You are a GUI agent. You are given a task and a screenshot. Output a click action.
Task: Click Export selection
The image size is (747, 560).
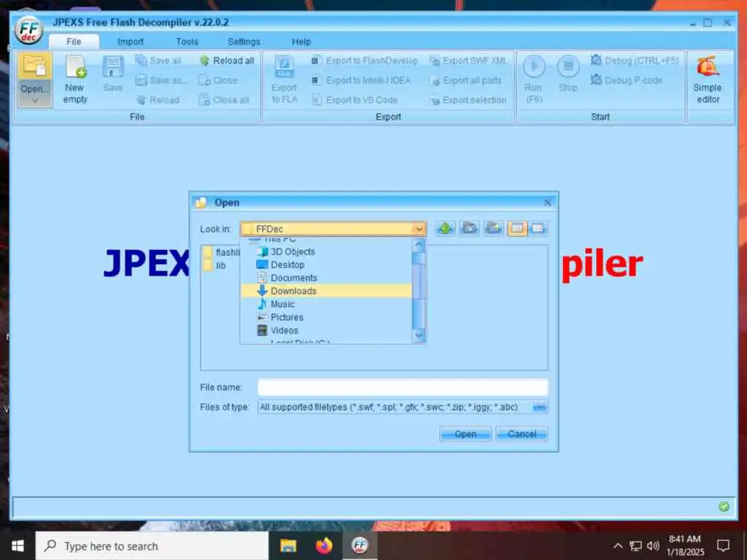(x=468, y=100)
